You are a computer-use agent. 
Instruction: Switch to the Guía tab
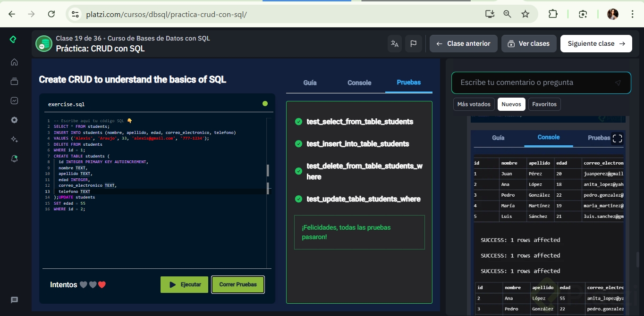point(310,83)
